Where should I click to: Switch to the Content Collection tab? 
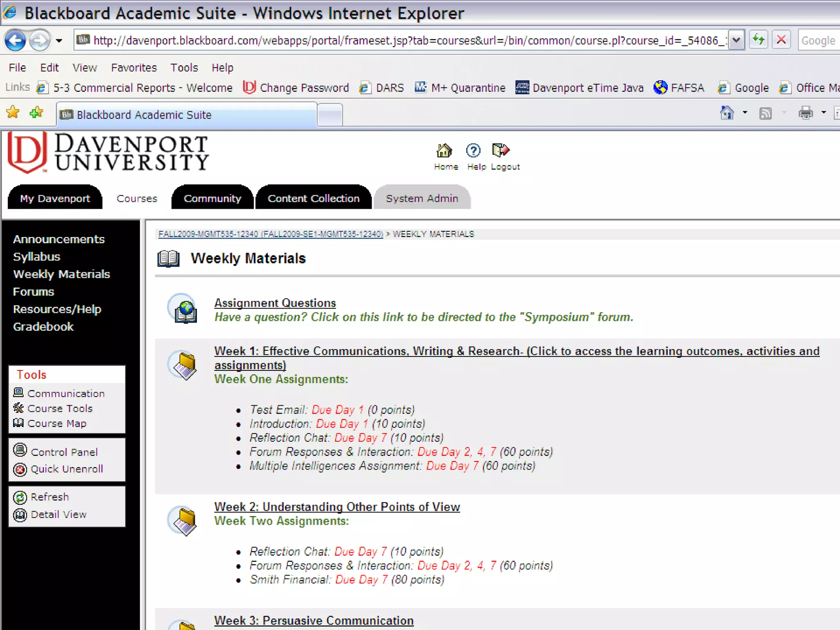click(313, 199)
